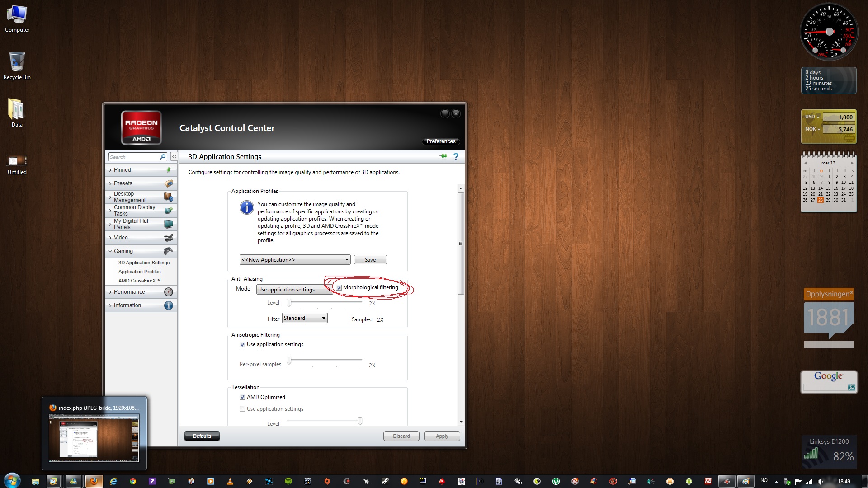
Task: Select Application Profiles menu item
Action: [x=139, y=272]
